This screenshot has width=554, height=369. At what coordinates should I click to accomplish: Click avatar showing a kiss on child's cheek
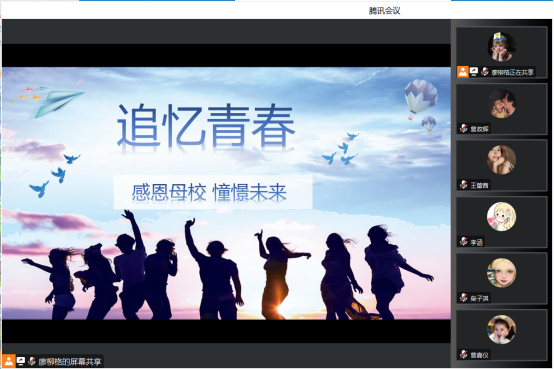pyautogui.click(x=501, y=104)
